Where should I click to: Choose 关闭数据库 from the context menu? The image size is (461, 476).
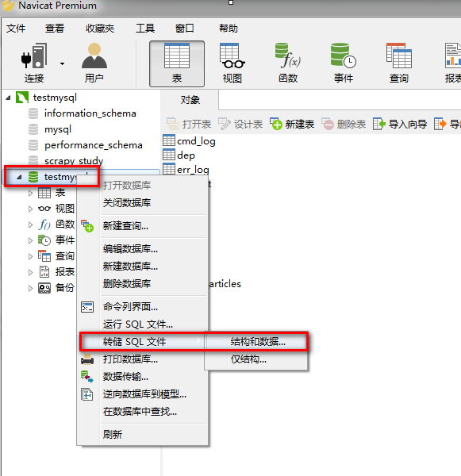tap(143, 202)
